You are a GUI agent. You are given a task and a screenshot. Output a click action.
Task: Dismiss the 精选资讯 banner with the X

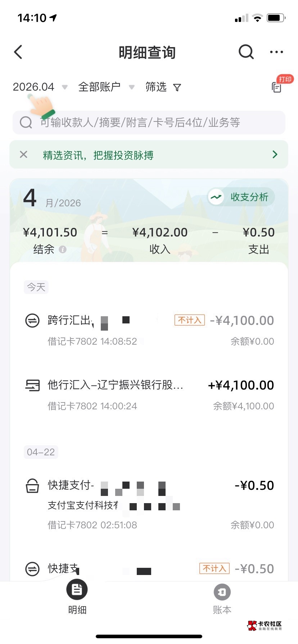tap(24, 155)
